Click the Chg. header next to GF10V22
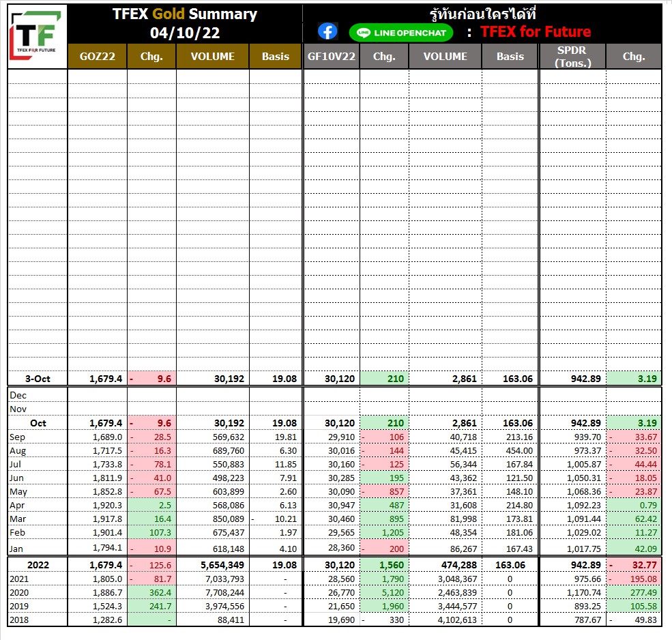Image resolution: width=672 pixels, height=640 pixels. (384, 56)
